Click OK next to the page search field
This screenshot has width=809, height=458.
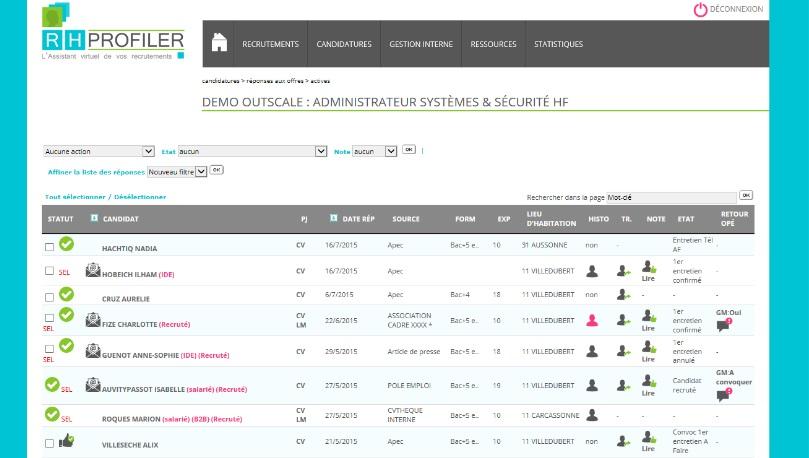(746, 195)
